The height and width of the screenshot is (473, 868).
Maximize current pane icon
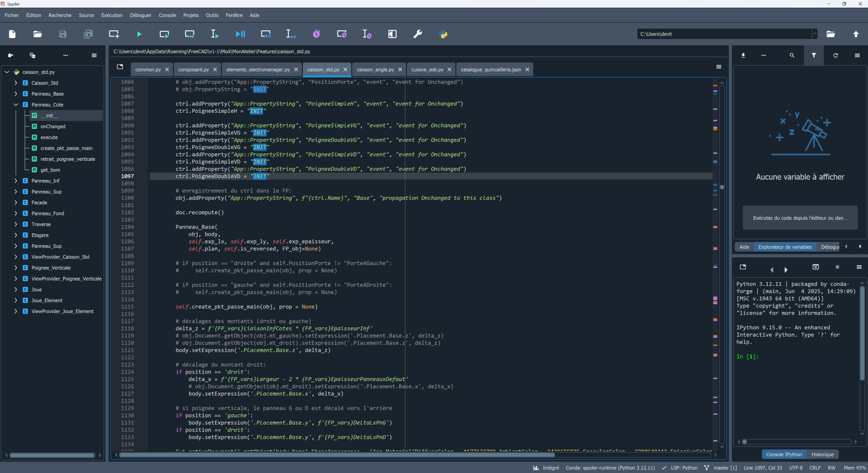coord(392,34)
